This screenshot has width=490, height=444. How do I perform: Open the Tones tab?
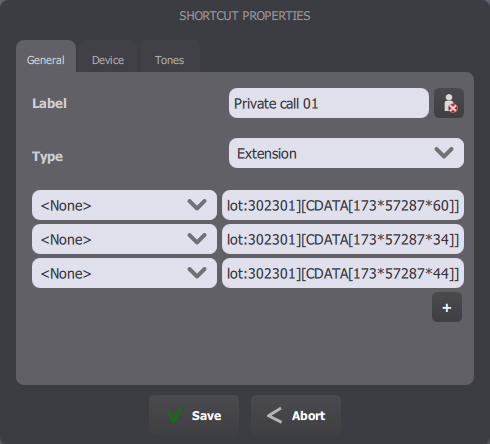tap(170, 57)
